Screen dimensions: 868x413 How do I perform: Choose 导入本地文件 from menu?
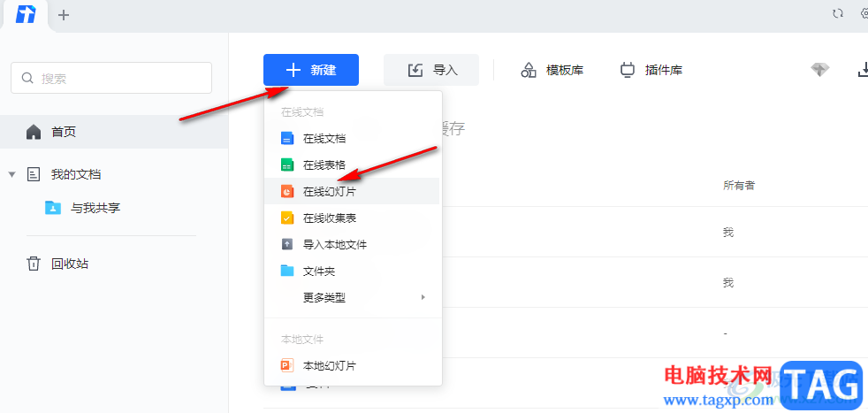coord(353,245)
